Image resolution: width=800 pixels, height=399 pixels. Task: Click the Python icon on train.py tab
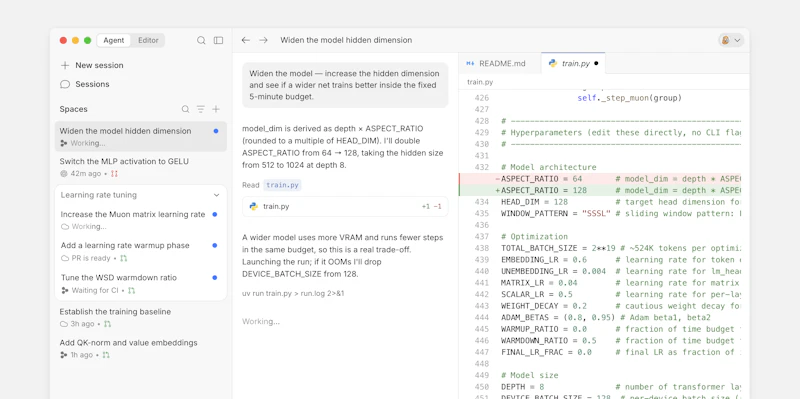click(x=552, y=64)
